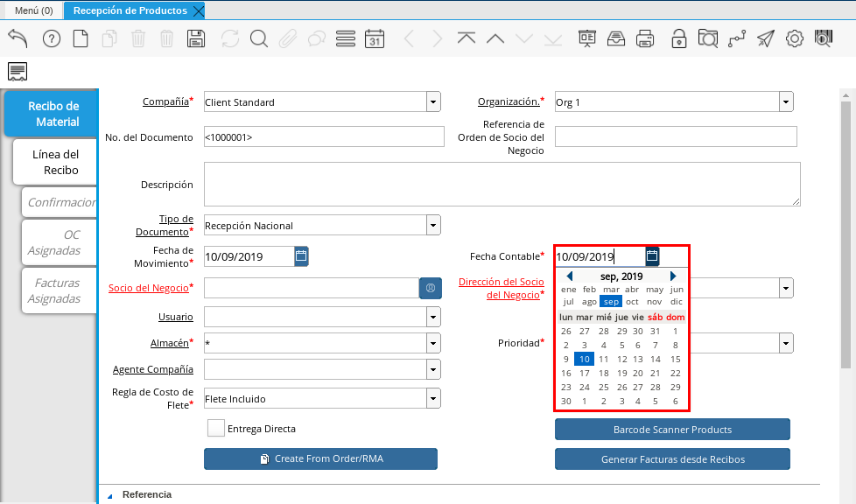Open the calendar 31 toolbar icon
This screenshot has height=504, width=856.
coord(375,38)
